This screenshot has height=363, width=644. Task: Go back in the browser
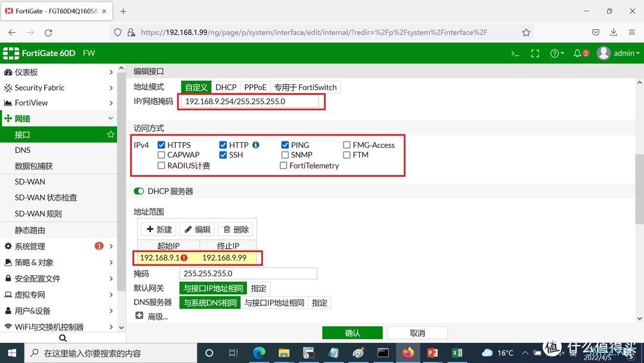coord(13,32)
